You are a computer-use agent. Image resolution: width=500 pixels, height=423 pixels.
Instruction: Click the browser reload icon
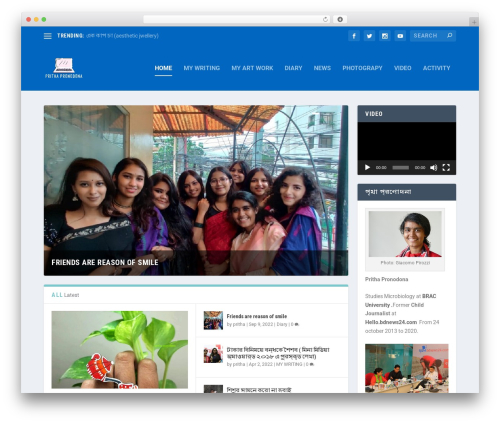[325, 19]
